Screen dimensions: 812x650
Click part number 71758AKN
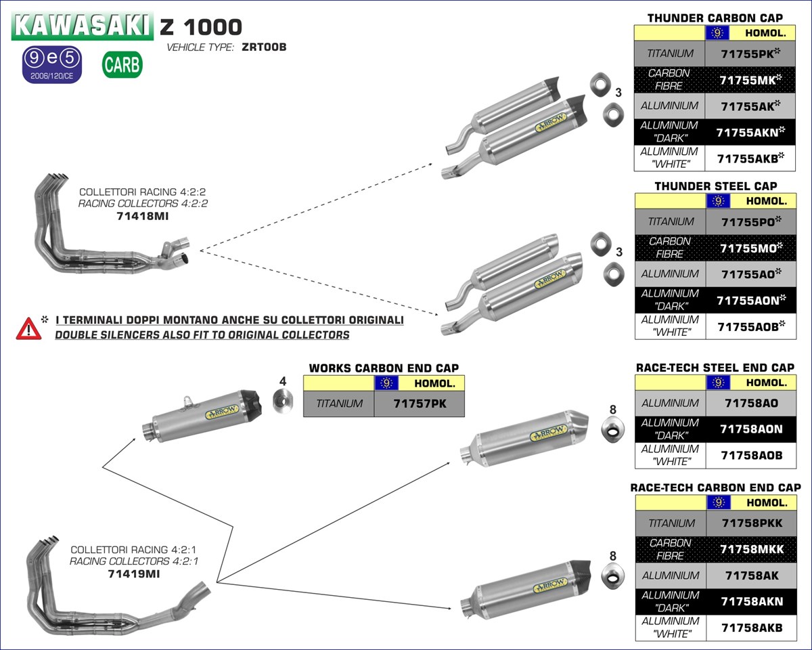pos(752,601)
